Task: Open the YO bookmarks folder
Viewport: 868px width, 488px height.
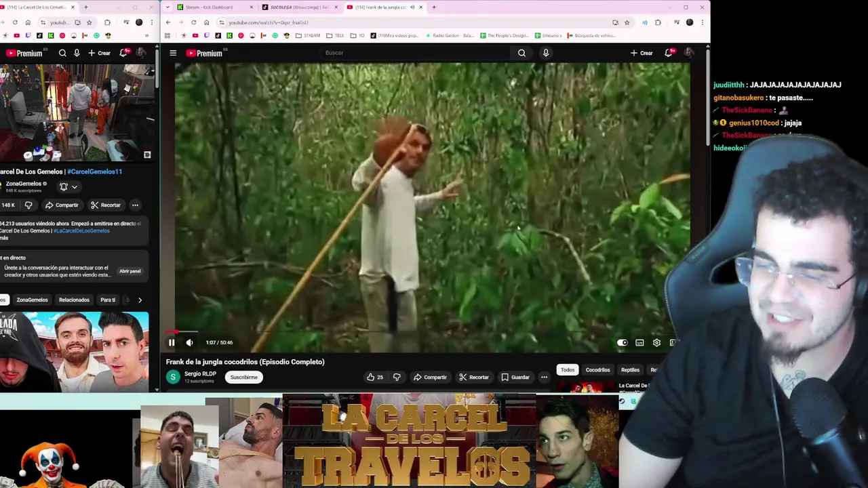Action: coord(358,35)
